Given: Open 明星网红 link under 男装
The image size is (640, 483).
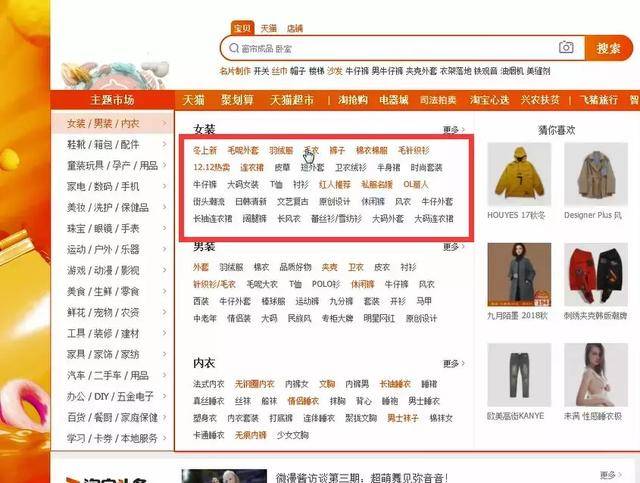Looking at the screenshot, I should click(x=379, y=318).
